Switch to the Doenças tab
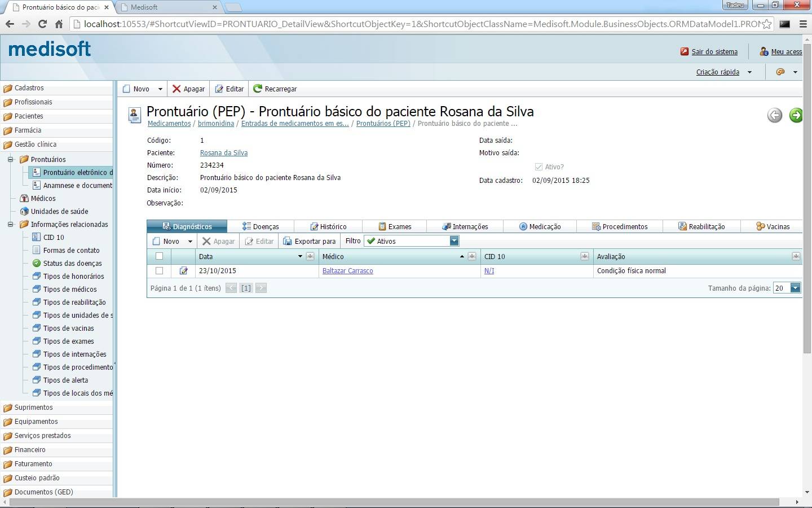The width and height of the screenshot is (812, 508). tap(261, 226)
